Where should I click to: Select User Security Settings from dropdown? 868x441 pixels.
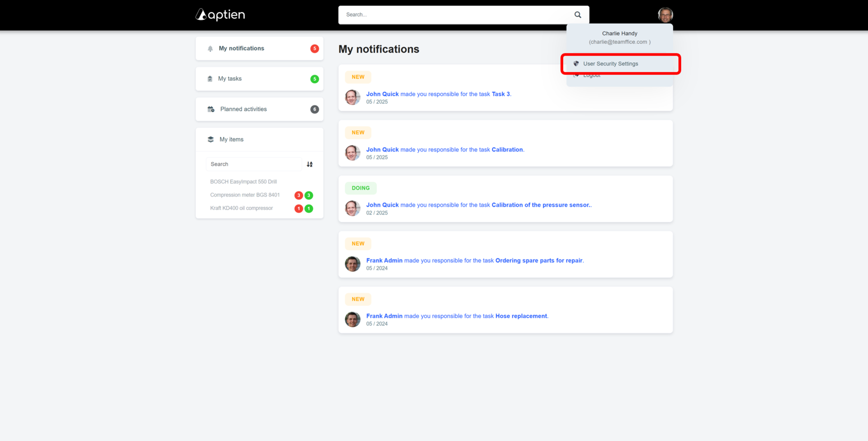point(610,64)
